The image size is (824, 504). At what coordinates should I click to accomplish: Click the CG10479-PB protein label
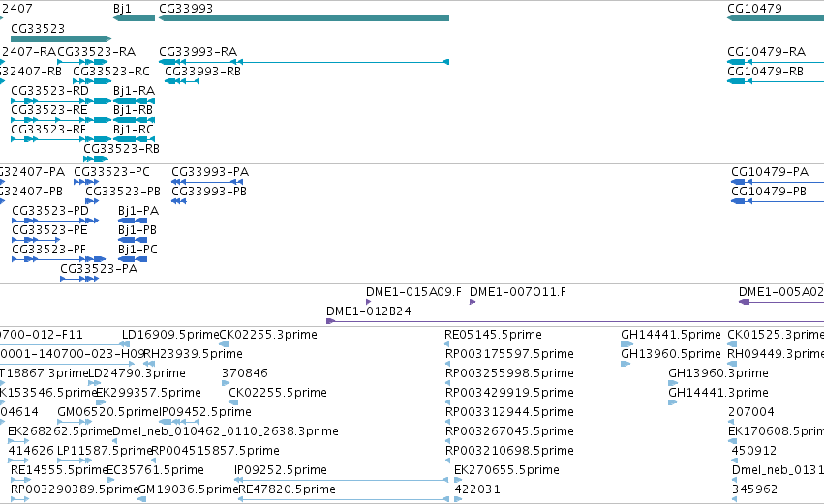[x=769, y=192]
